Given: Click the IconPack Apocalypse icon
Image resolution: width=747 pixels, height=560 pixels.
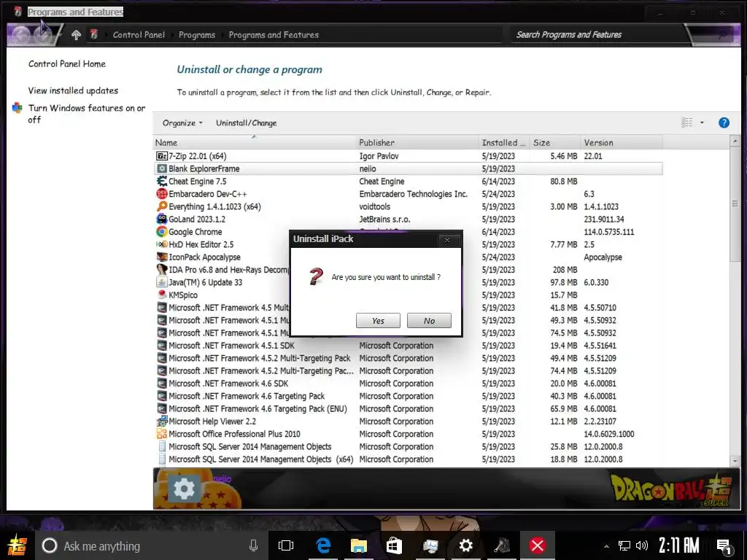Looking at the screenshot, I should (162, 257).
